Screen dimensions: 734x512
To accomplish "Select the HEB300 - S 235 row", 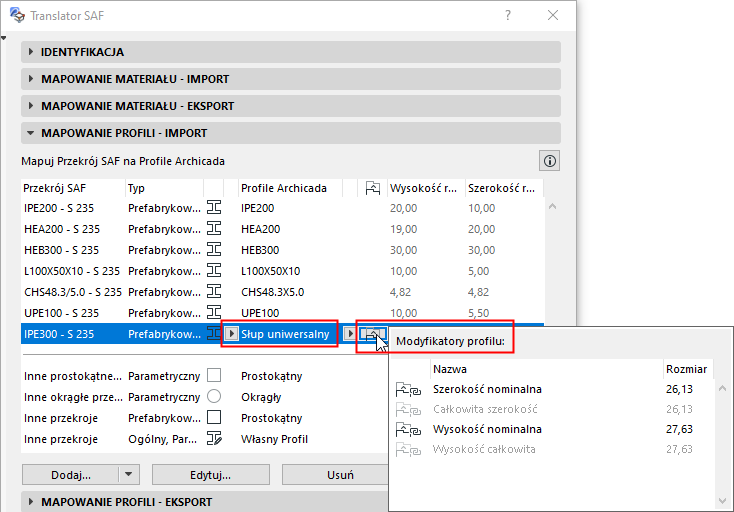I will [x=282, y=250].
